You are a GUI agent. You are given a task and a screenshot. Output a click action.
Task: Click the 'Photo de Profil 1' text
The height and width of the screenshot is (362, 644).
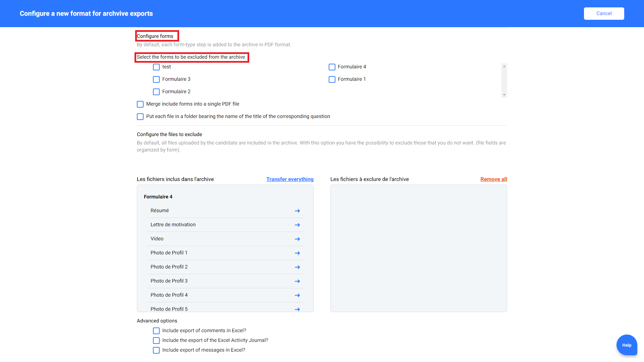point(169,253)
